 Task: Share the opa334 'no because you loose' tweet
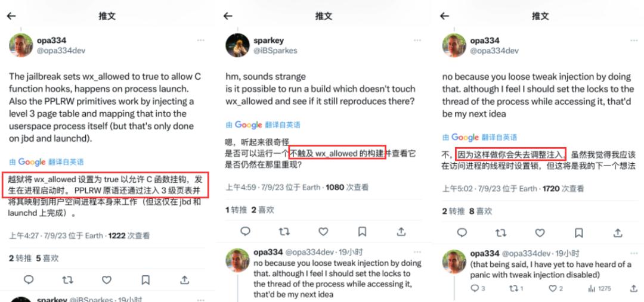click(x=618, y=233)
